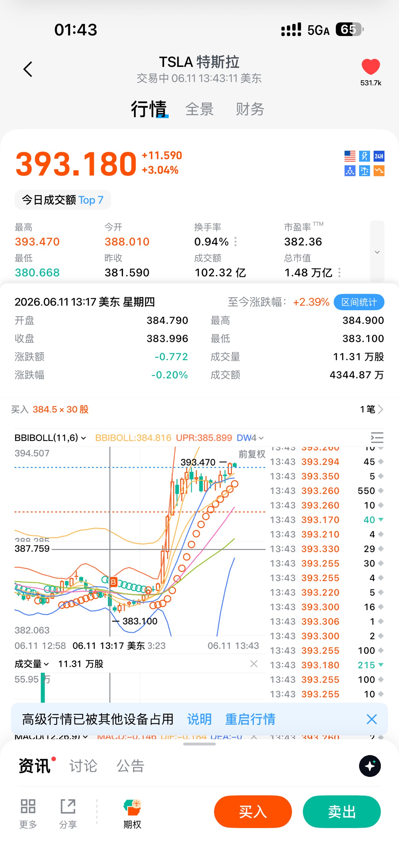
Task: Open the 更多 grid menu
Action: (28, 813)
